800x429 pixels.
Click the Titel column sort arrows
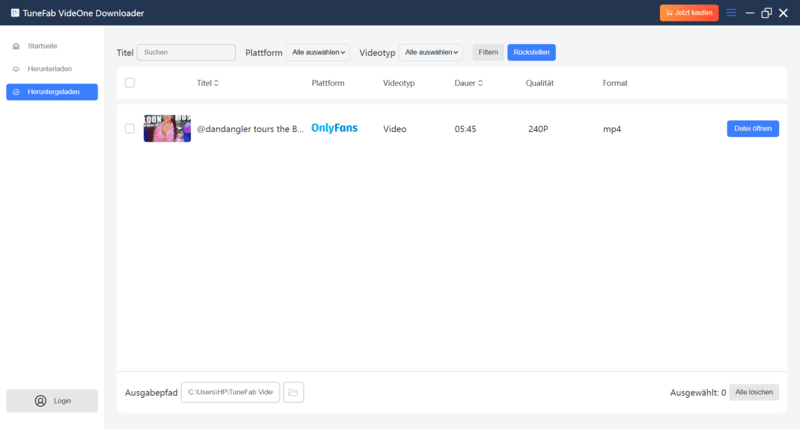216,83
